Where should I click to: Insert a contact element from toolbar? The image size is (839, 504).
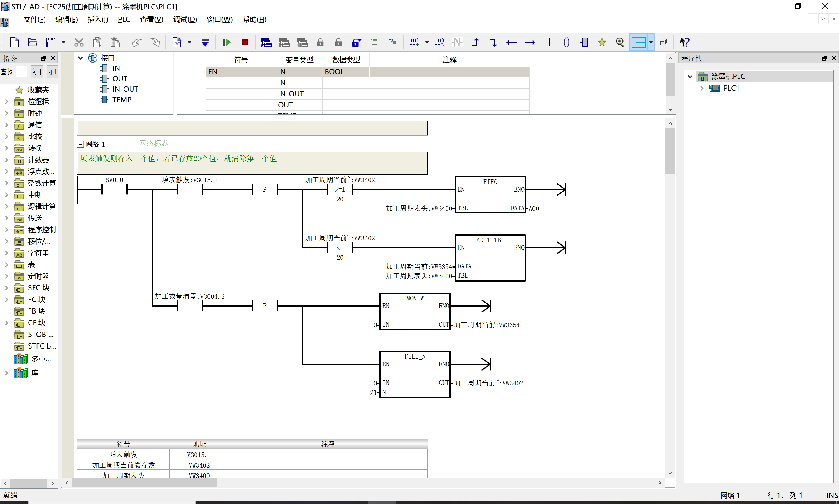point(548,43)
